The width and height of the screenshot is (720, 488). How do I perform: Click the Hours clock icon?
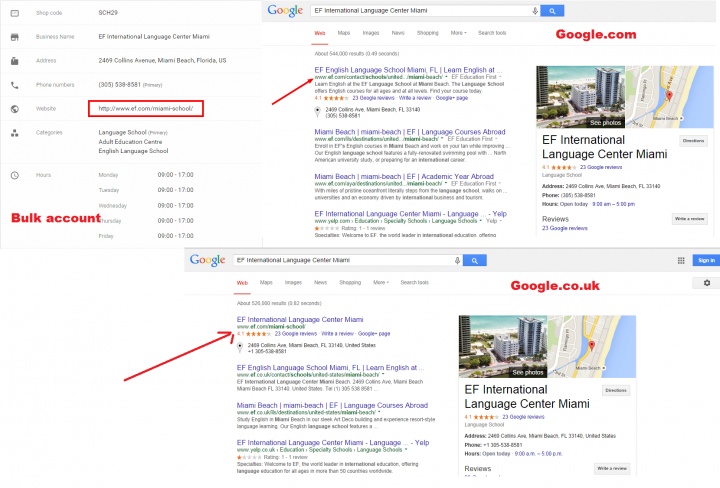[15, 175]
